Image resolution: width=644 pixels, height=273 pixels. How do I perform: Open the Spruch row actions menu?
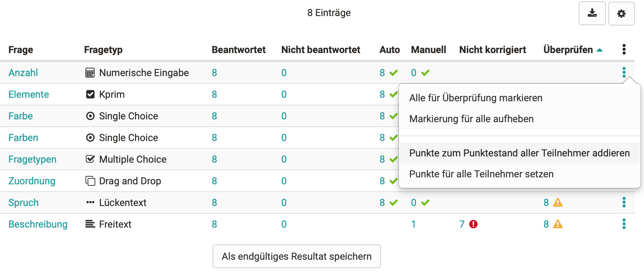pyautogui.click(x=624, y=202)
